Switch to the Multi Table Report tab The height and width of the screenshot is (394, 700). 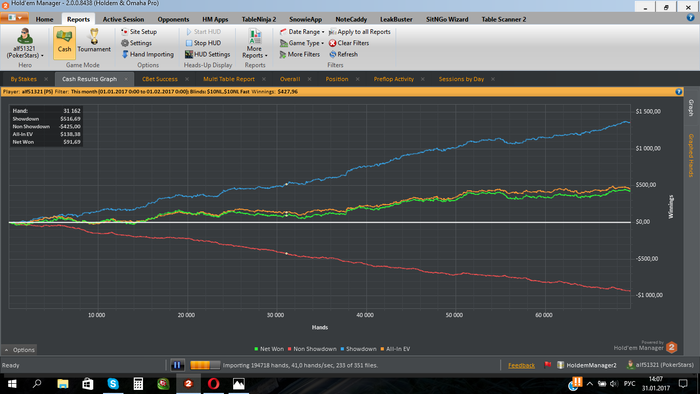(x=229, y=79)
